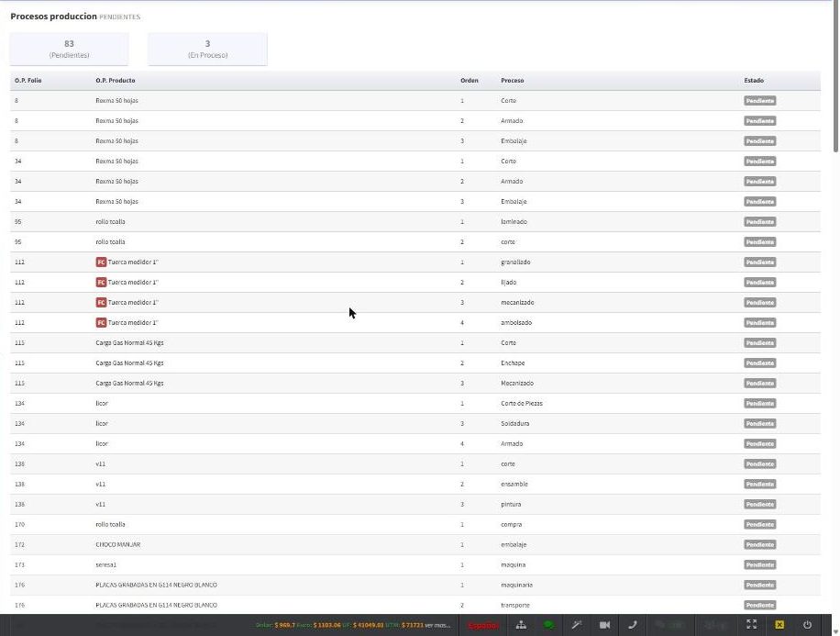Viewport: 840px width, 636px height.
Task: Click the FC badge on the embolsado row
Action: point(101,323)
